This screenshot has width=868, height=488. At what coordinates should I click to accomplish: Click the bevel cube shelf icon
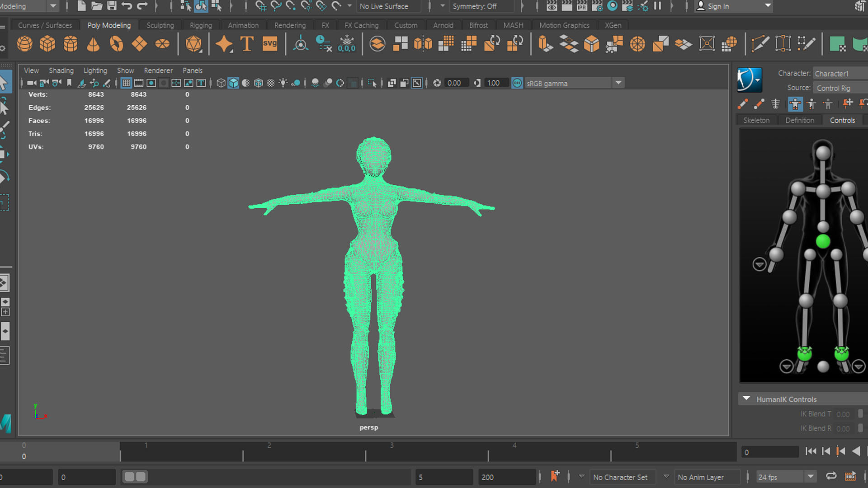tap(591, 44)
